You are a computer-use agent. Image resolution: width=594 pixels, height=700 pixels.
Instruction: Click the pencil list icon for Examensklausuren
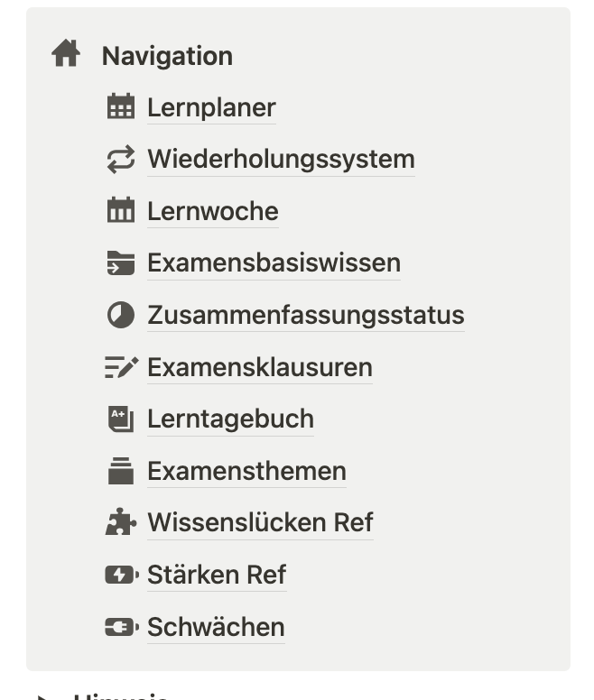click(120, 367)
